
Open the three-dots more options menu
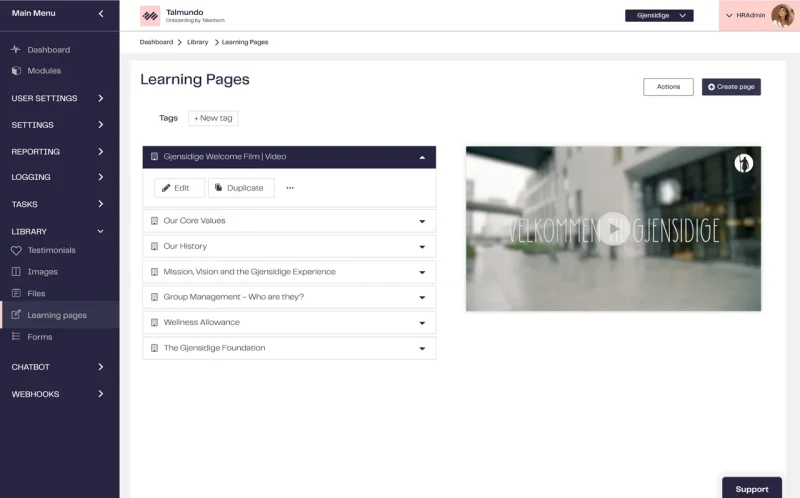coord(290,188)
